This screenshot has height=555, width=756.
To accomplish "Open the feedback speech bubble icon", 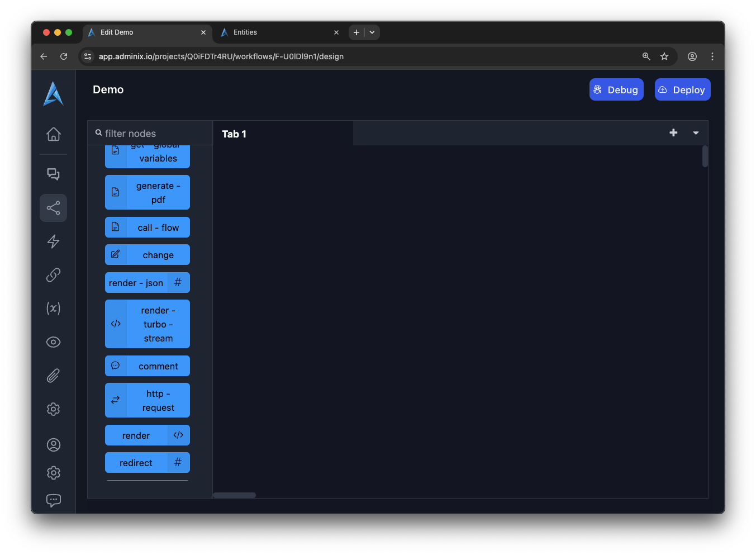I will click(53, 500).
